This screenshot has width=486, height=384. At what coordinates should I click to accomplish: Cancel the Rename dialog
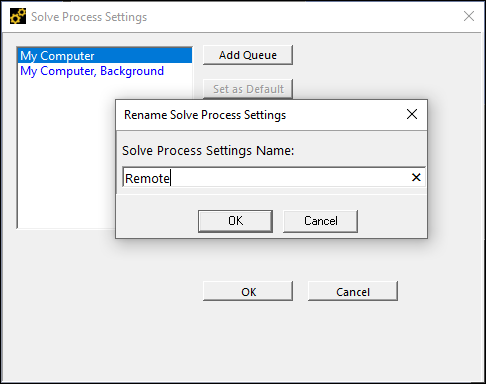click(320, 221)
